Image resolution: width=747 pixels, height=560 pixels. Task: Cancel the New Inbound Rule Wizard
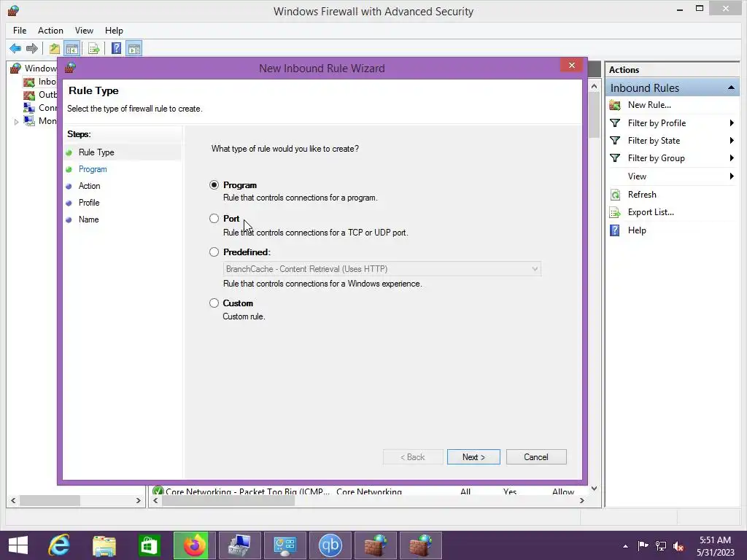coord(536,456)
